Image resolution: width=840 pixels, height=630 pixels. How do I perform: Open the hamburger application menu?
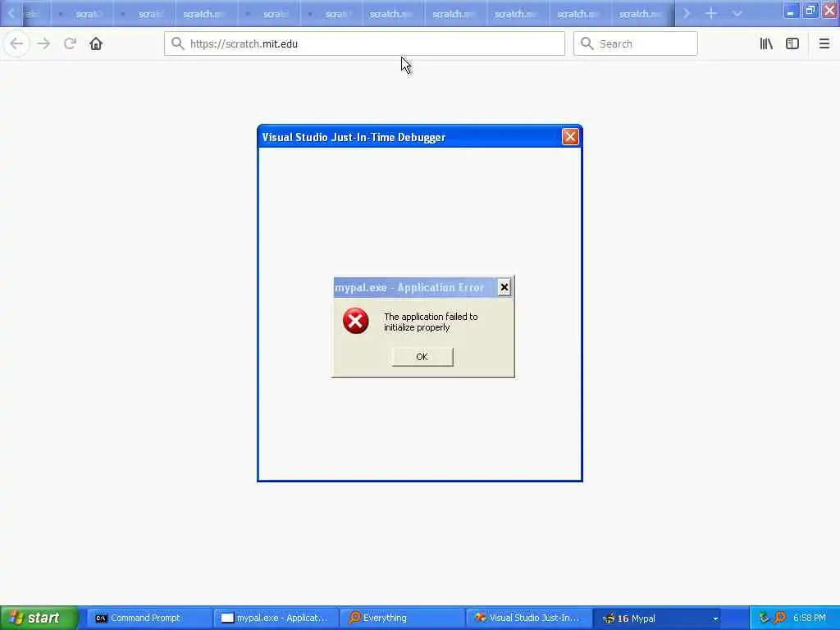click(824, 43)
